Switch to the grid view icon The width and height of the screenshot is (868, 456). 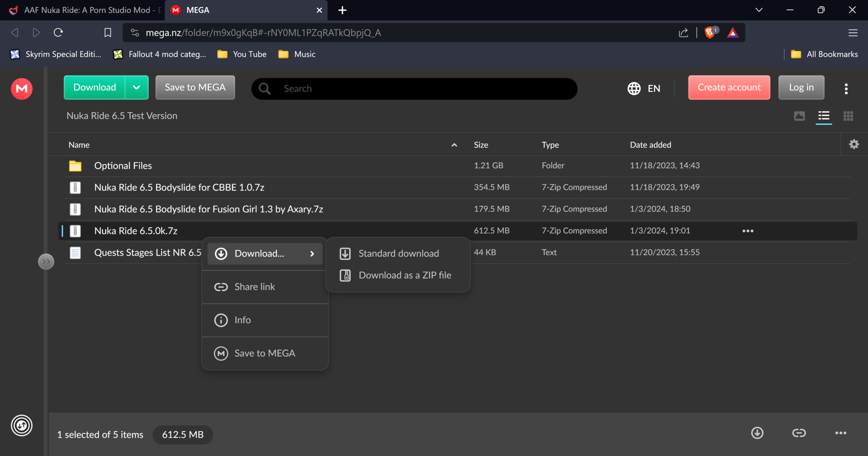pos(848,116)
